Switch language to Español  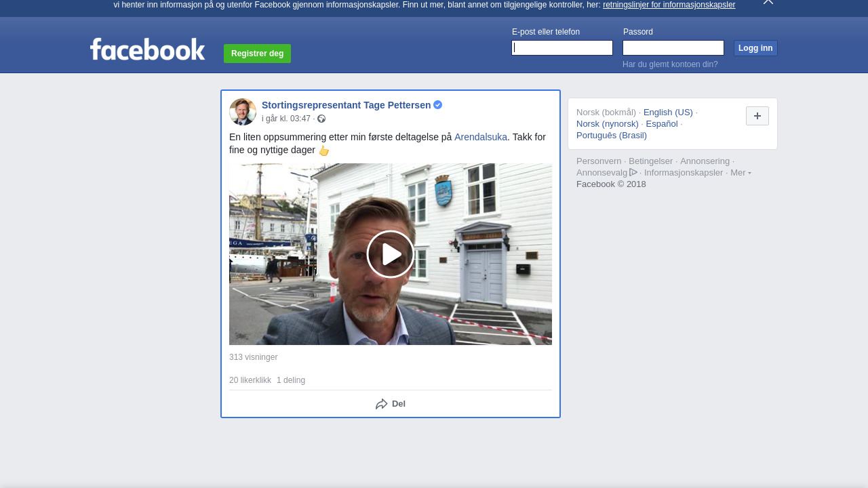click(662, 124)
